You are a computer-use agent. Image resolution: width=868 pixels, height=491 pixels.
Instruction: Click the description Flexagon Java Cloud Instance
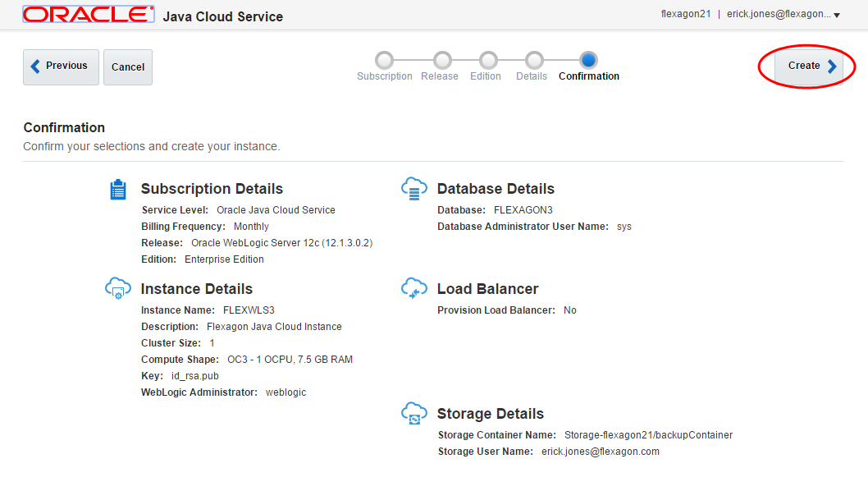click(274, 327)
